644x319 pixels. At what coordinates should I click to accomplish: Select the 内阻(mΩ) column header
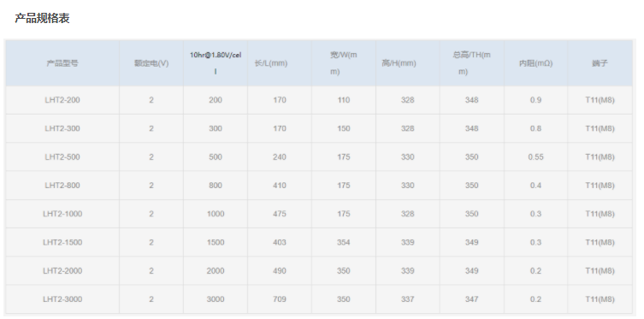[x=535, y=63]
